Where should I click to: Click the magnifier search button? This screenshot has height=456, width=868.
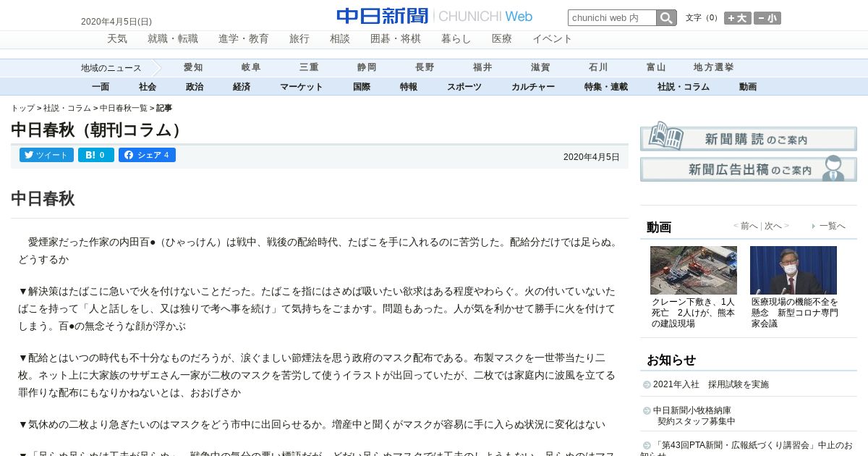coord(666,18)
